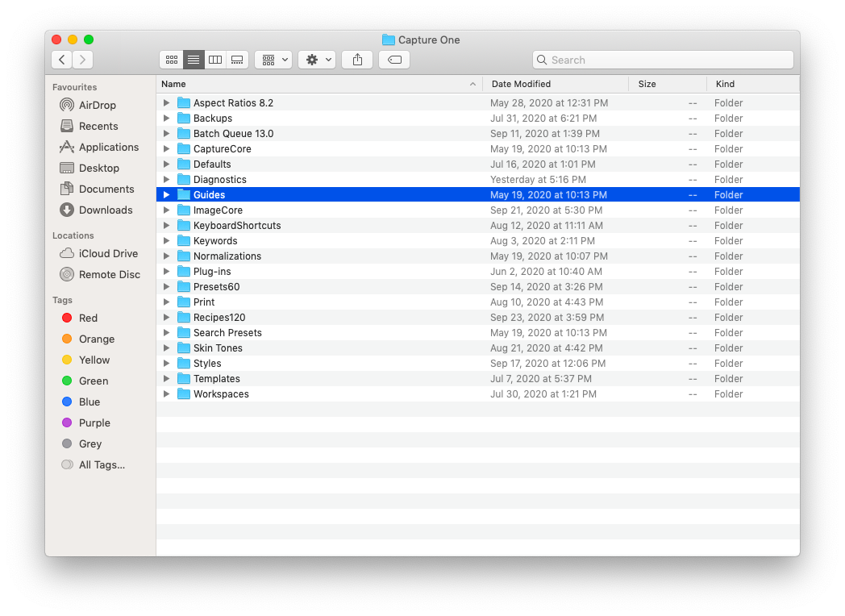Click the Jul 31, 2020 at 6:21 PM date
This screenshot has height=616, width=845.
[543, 118]
